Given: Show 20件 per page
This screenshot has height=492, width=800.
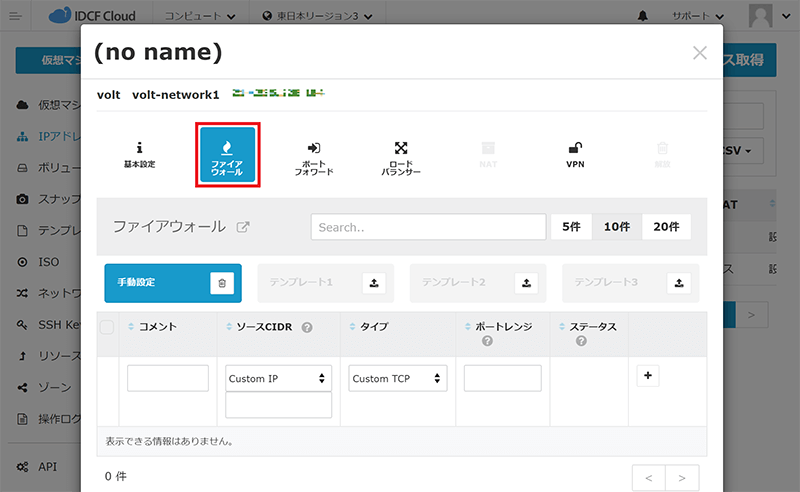Looking at the screenshot, I should pyautogui.click(x=666, y=227).
